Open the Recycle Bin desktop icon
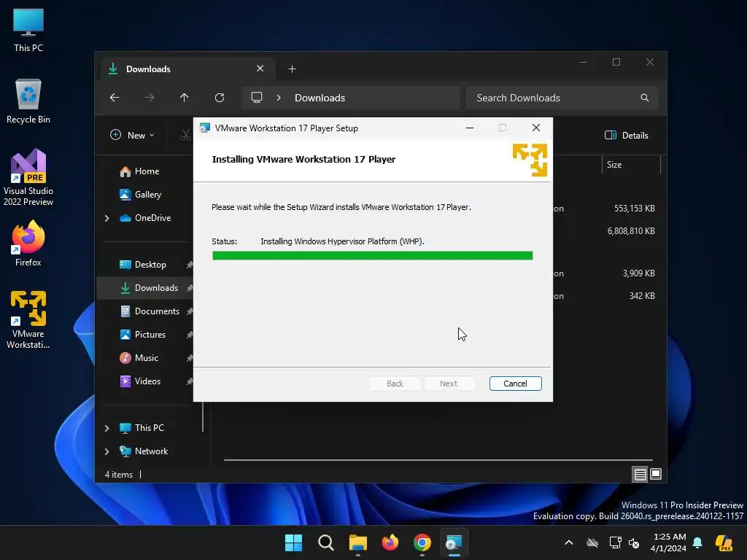The image size is (747, 560). pos(28,101)
